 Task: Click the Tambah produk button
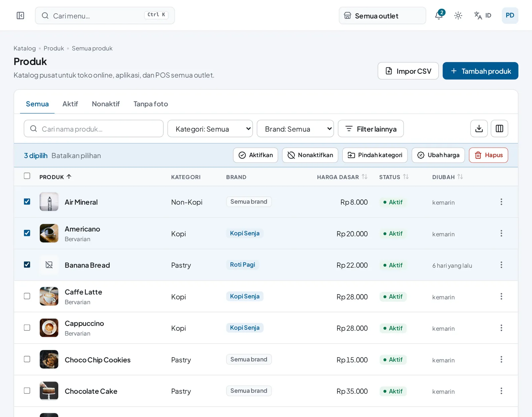480,71
